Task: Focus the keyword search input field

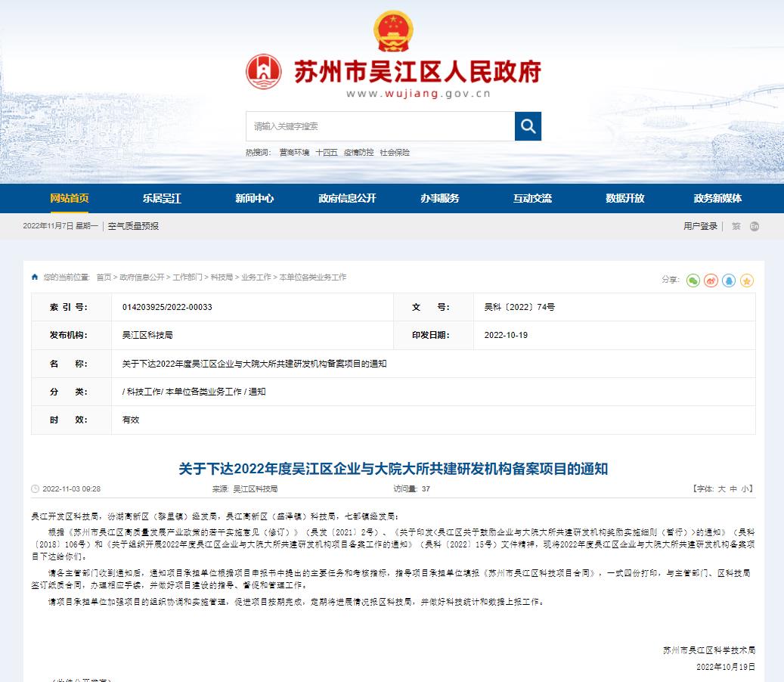Action: pos(380,126)
